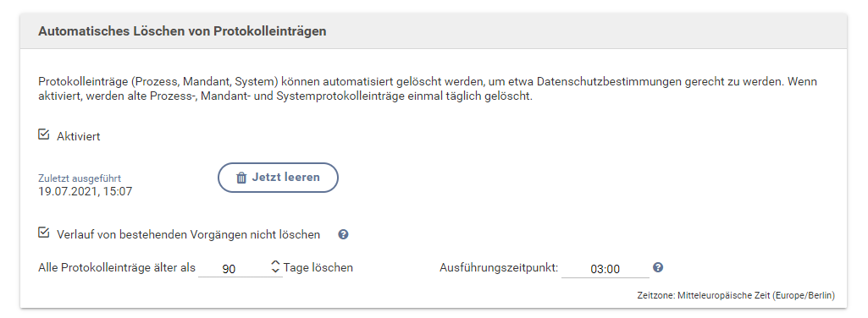The width and height of the screenshot is (868, 318).
Task: Click the Protokolleinträge description paragraph
Action: tap(428, 89)
